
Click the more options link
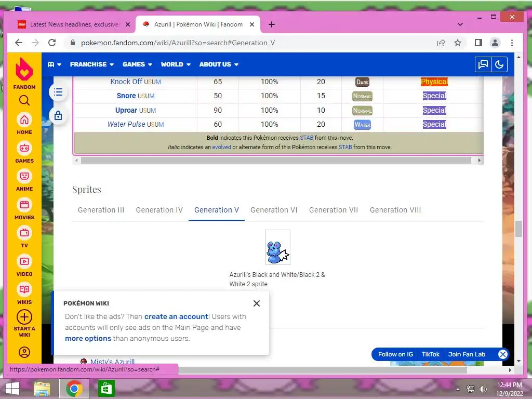pos(88,339)
